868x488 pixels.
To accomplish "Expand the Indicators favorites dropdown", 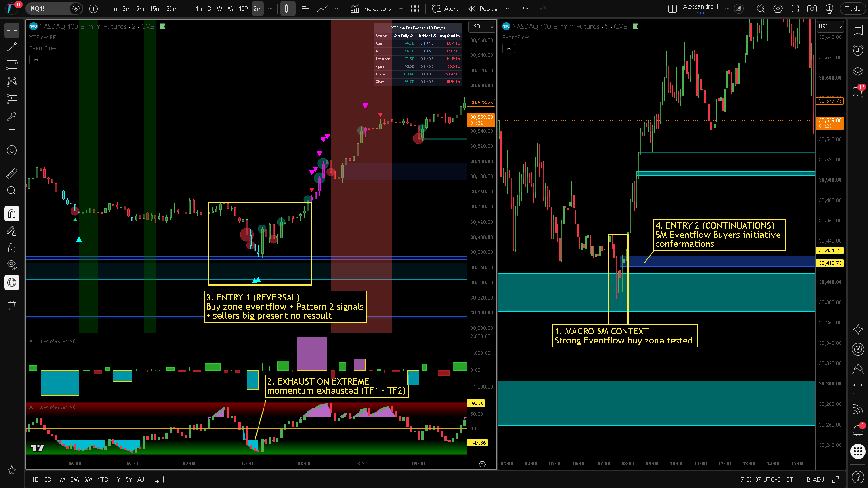I will (x=401, y=9).
